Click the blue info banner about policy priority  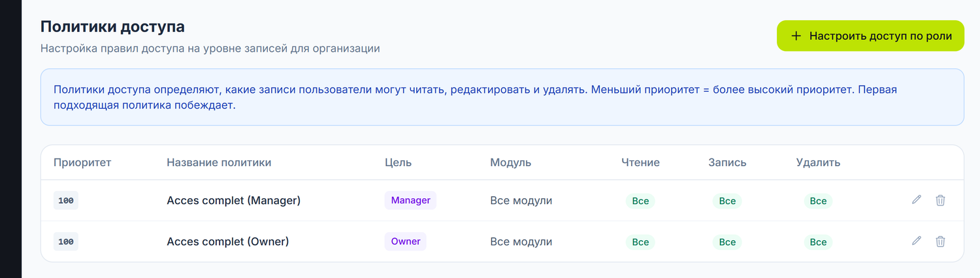click(502, 97)
